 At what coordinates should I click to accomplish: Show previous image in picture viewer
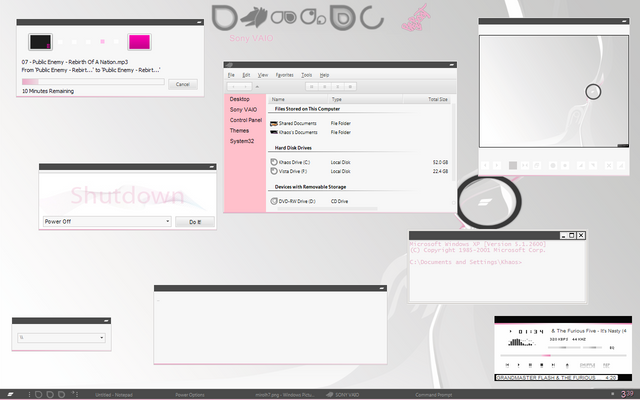485,165
